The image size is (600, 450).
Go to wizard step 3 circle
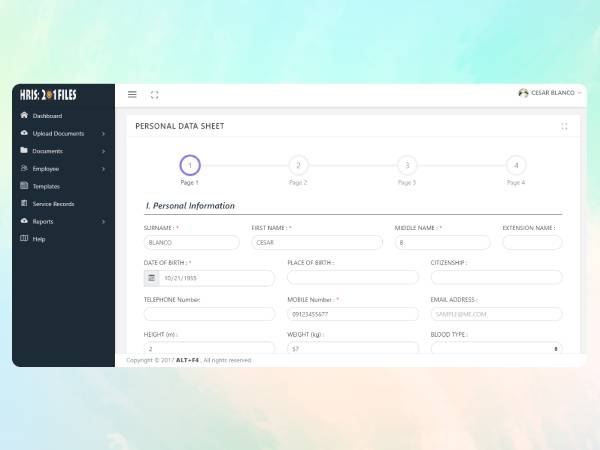(407, 165)
